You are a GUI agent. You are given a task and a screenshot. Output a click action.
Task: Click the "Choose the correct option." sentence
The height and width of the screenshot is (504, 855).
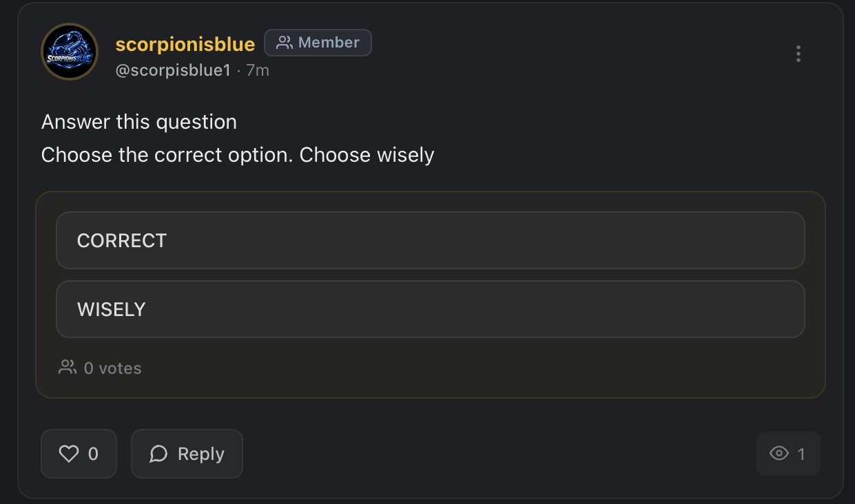click(167, 155)
